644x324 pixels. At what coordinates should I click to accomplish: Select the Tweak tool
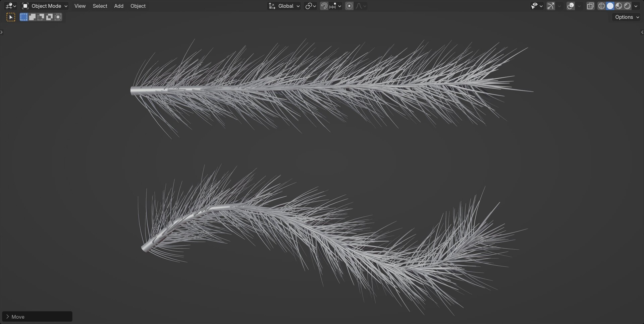click(x=10, y=17)
